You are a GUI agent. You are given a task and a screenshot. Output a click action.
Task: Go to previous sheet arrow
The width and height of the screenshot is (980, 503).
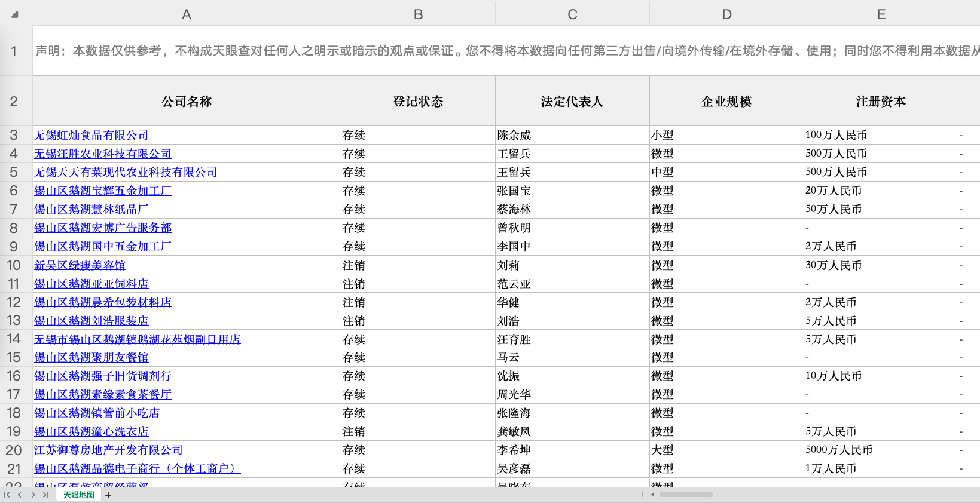(20, 495)
